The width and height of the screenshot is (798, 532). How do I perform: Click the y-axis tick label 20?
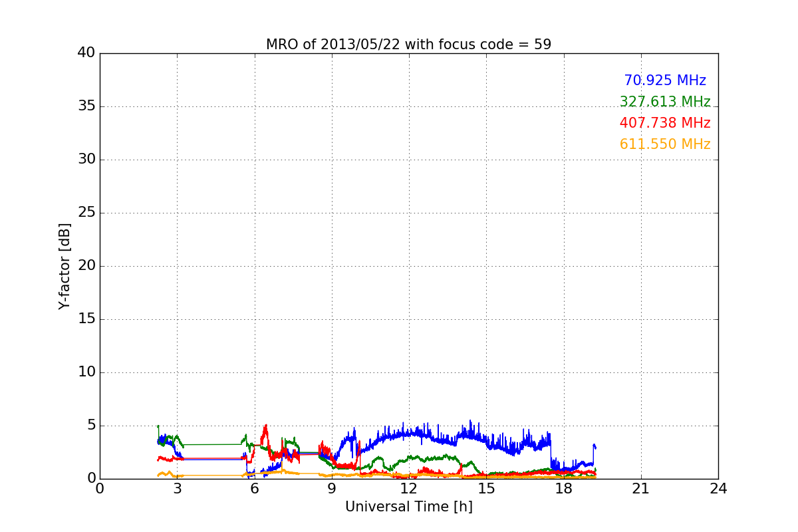click(86, 266)
